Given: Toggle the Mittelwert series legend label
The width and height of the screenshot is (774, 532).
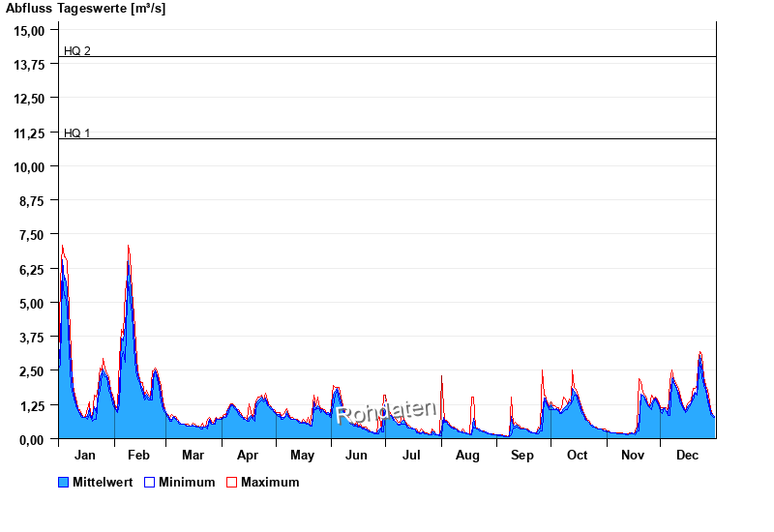Looking at the screenshot, I should click(x=103, y=482).
